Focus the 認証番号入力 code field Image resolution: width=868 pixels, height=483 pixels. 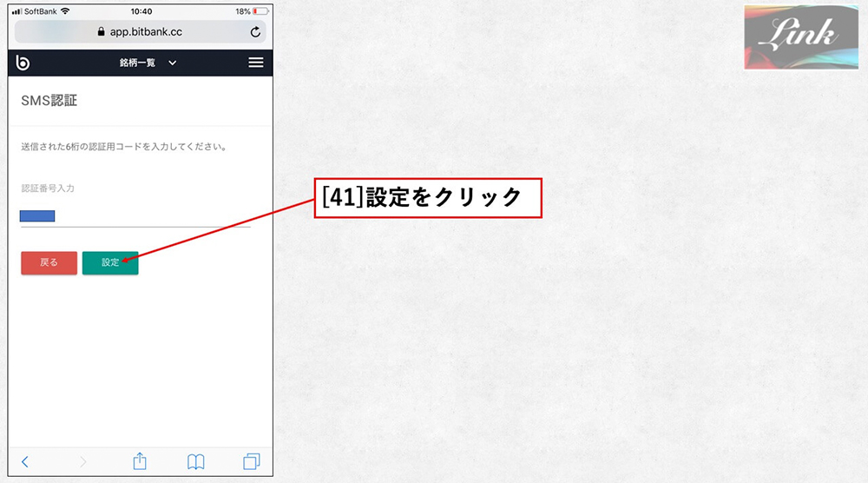(x=135, y=216)
